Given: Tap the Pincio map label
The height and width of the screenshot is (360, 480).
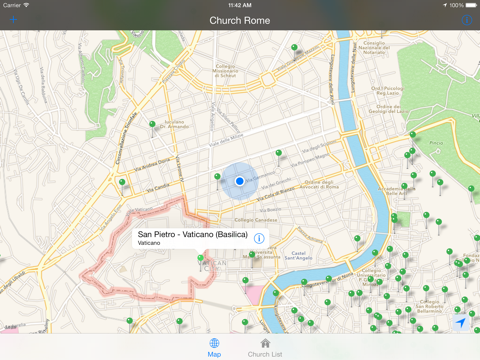Looking at the screenshot, I should tap(436, 143).
